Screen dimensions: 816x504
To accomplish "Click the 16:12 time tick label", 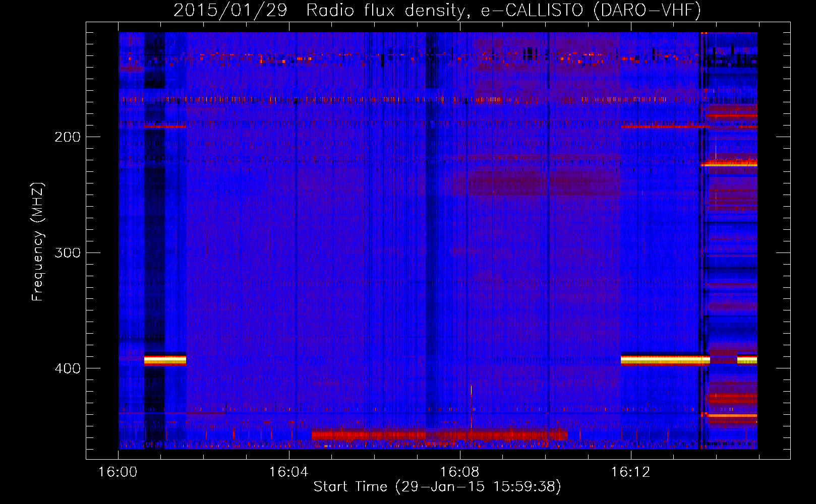I will pyautogui.click(x=631, y=472).
